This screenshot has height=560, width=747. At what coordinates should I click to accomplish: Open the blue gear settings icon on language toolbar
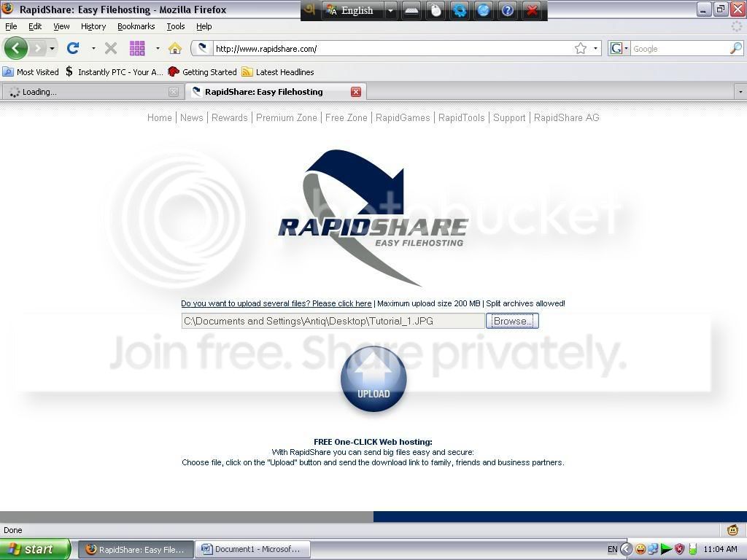coord(460,10)
